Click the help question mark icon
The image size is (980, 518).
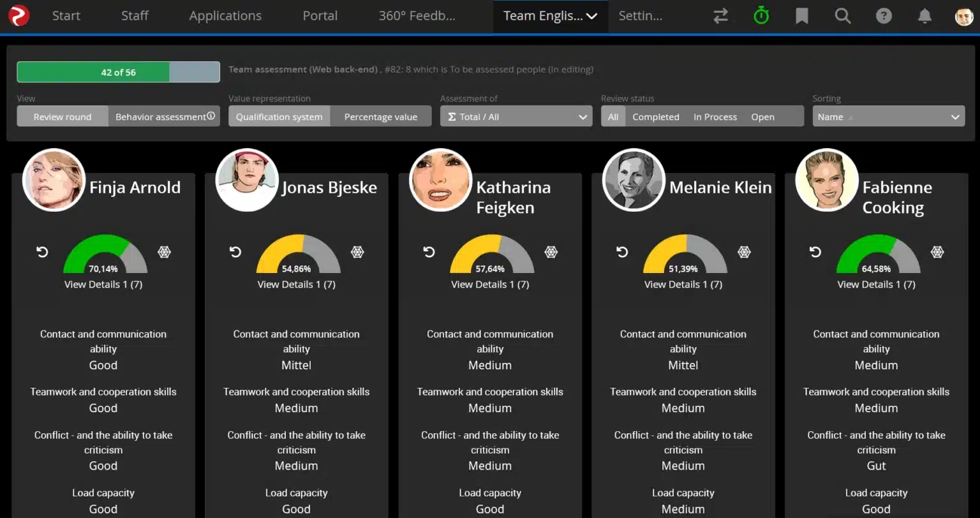[x=884, y=15]
